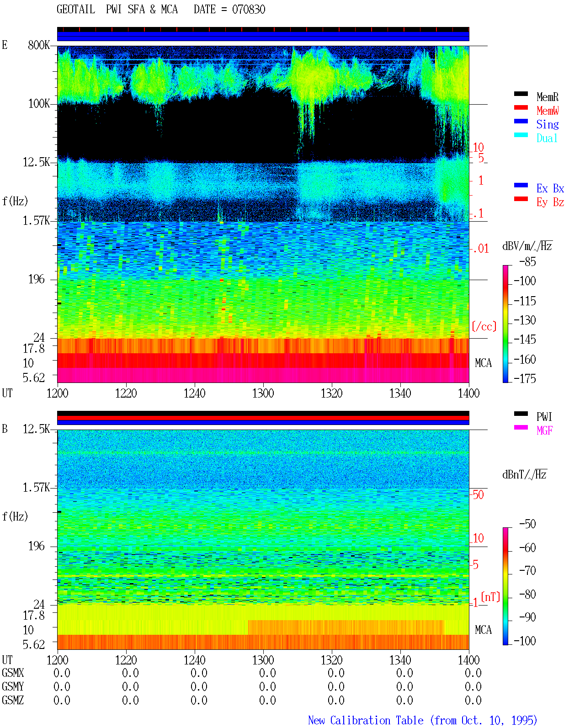Image resolution: width=585 pixels, height=728 pixels.
Task: Click the 800K frequency label on E panel
Action: 39,45
